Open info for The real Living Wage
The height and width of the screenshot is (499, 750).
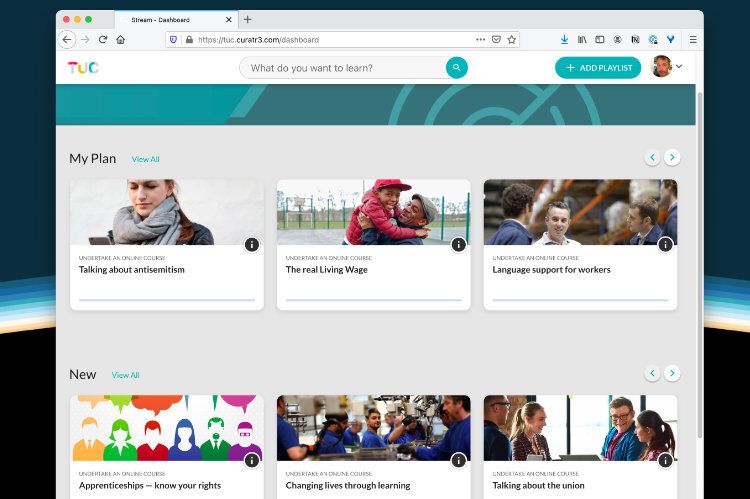[459, 244]
